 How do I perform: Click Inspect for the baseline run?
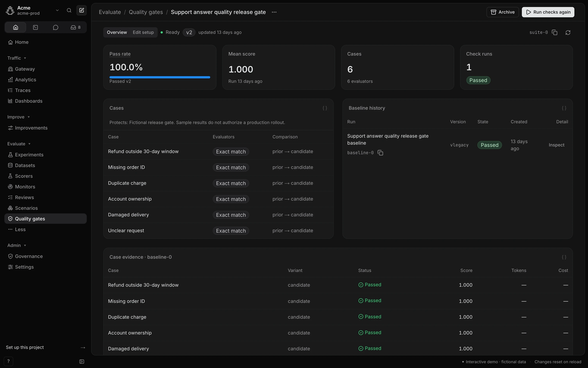pyautogui.click(x=556, y=145)
